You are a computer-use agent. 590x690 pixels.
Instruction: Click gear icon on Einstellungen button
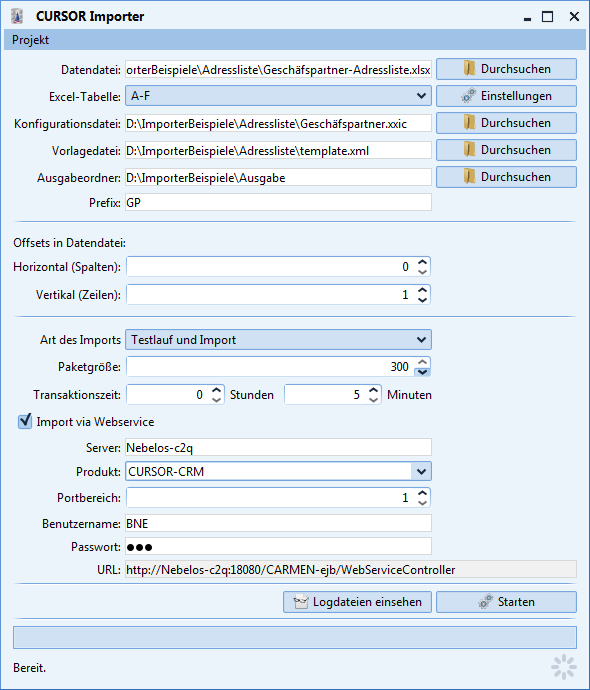tap(469, 96)
